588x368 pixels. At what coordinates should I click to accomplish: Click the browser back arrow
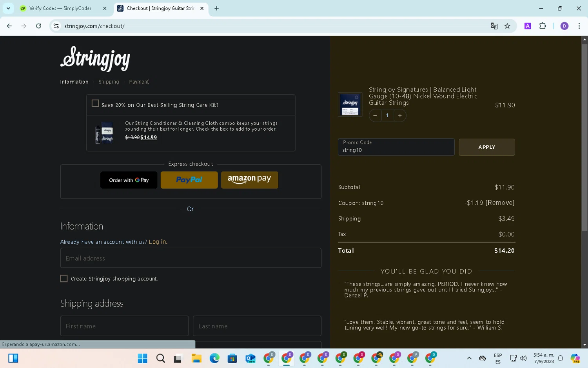tap(9, 26)
